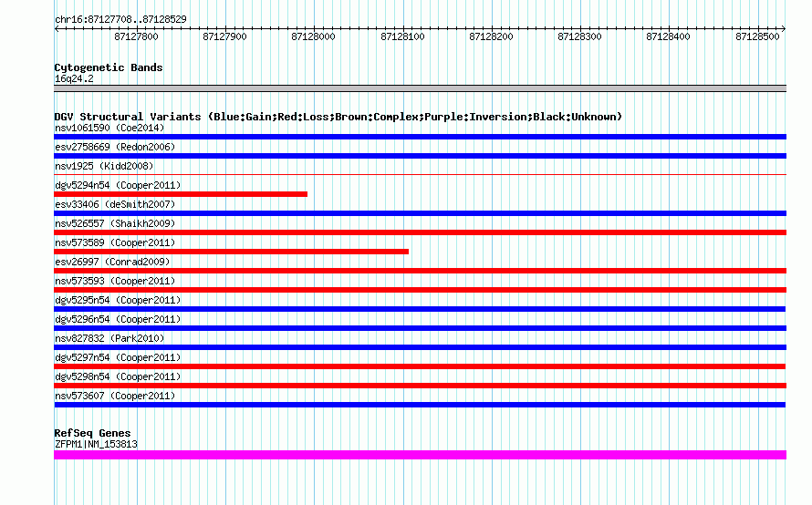This screenshot has height=505, width=812.
Task: Click ruler position 87127800
Action: point(136,36)
